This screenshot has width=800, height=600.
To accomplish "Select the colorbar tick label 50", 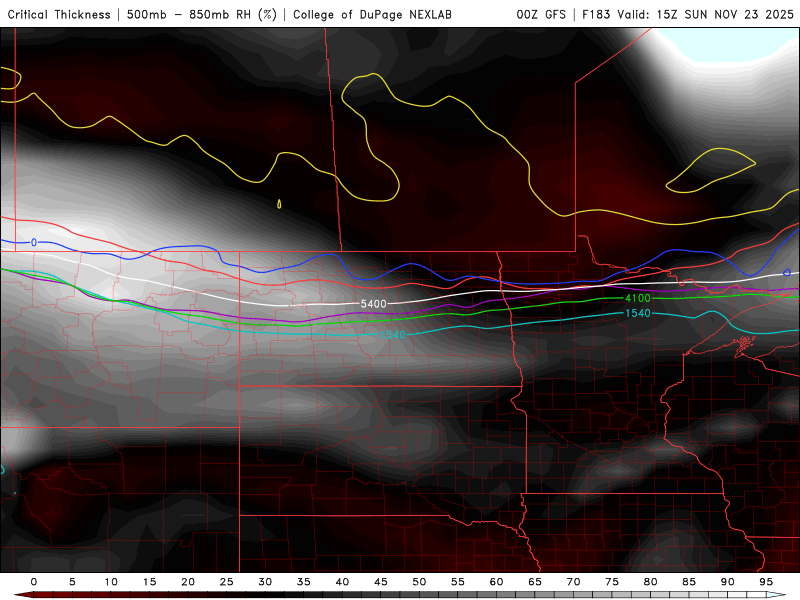I will (x=419, y=582).
